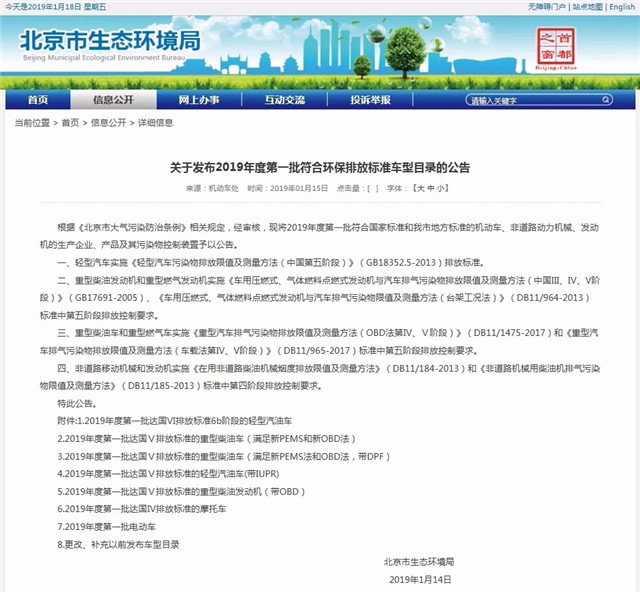
Task: Click the 来源：机动车处 text
Action: [x=212, y=188]
